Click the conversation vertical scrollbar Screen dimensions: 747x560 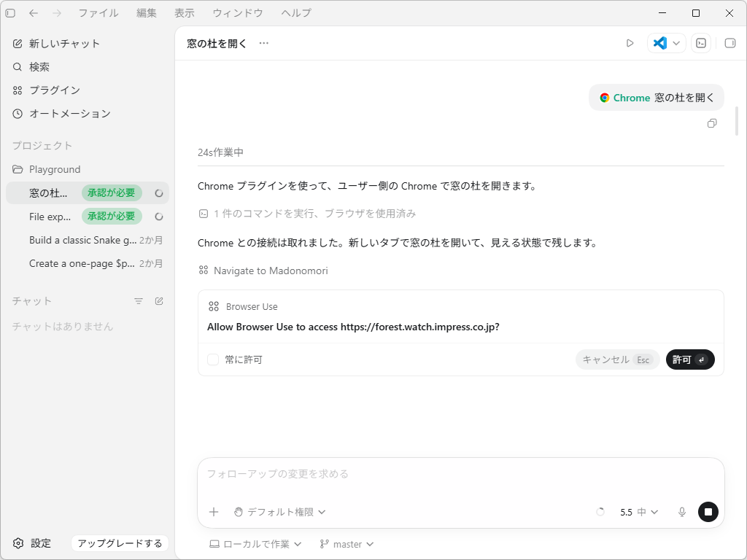pyautogui.click(x=737, y=121)
